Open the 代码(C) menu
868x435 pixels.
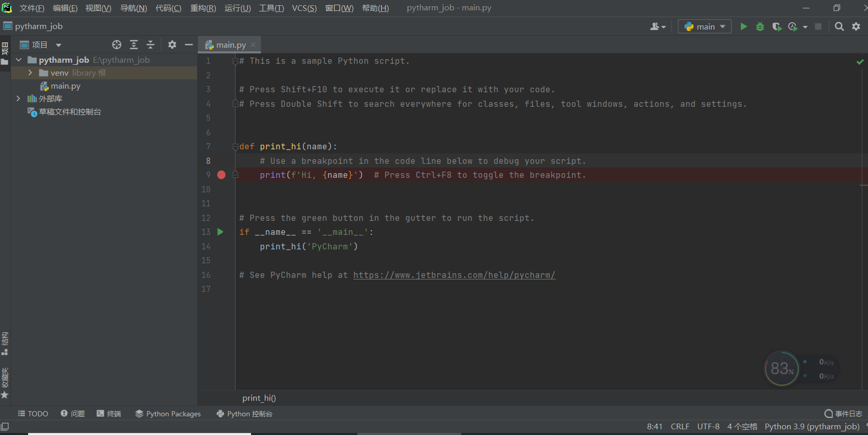pos(168,8)
